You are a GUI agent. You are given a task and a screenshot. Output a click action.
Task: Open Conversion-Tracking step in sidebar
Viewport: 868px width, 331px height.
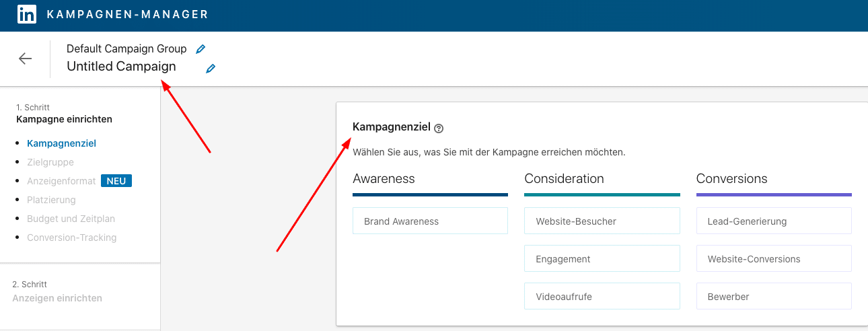tap(71, 237)
